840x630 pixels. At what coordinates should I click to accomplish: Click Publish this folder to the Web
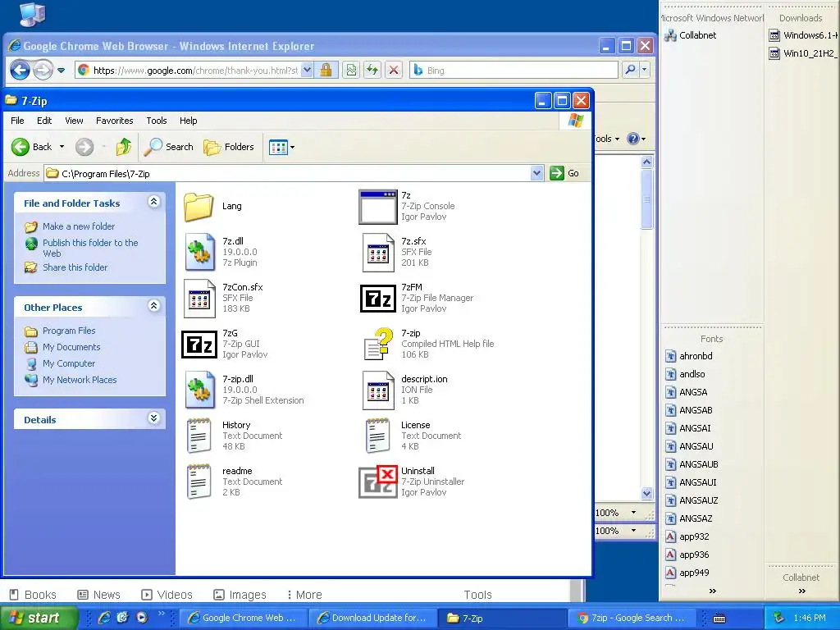pos(90,248)
